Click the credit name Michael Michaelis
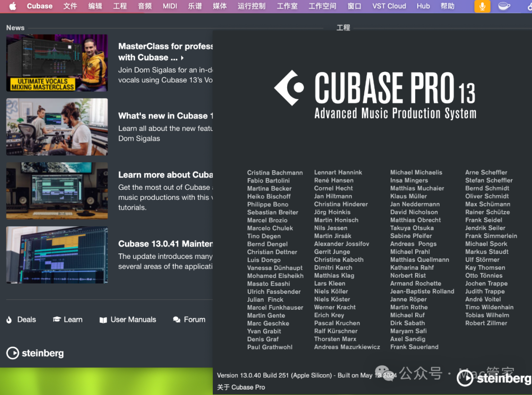The image size is (532, 395). click(x=416, y=173)
